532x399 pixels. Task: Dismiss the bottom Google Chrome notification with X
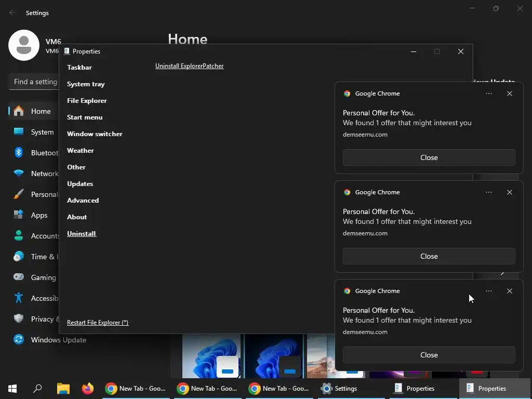pyautogui.click(x=510, y=291)
